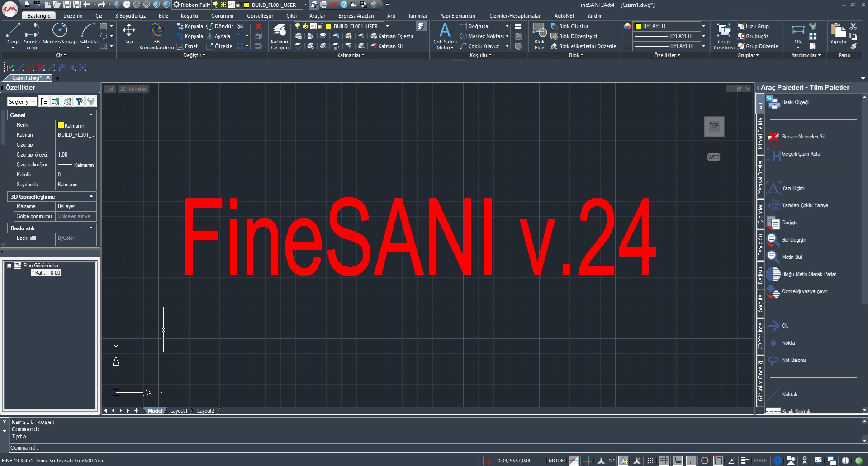Activate the Taşı move tool
Image resolution: width=868 pixels, height=466 pixels.
(129, 34)
